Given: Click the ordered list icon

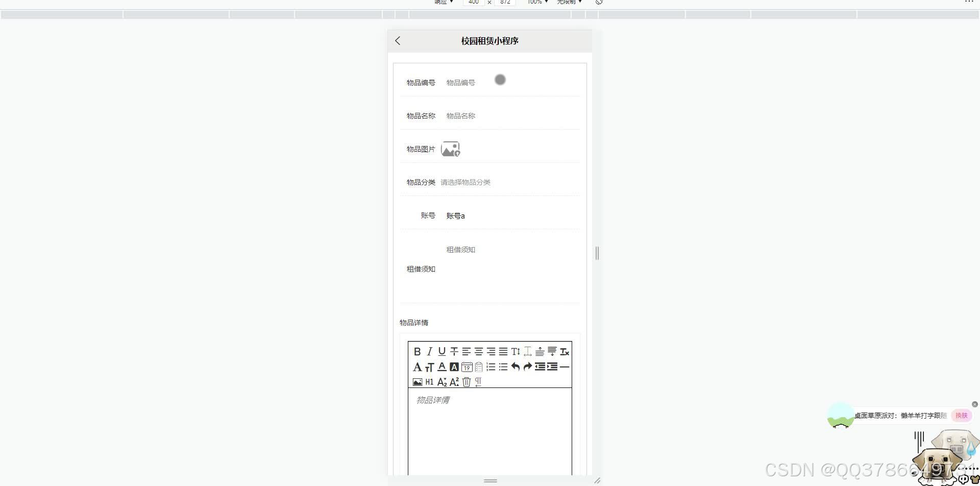Looking at the screenshot, I should click(x=491, y=367).
